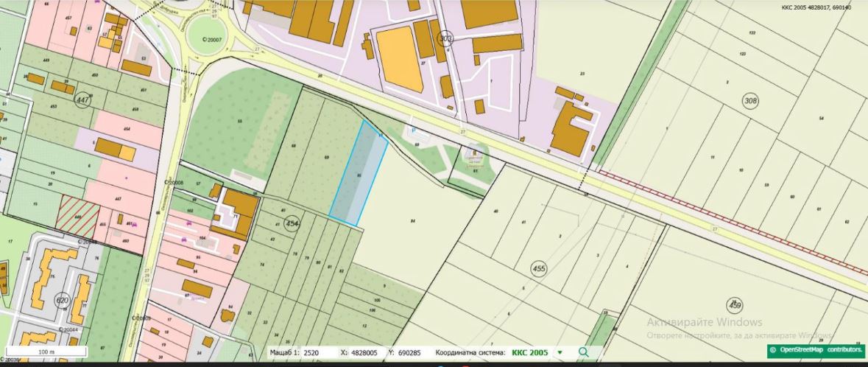Click the X coordinate field 4828005
Viewport: 868px width, 367px height.
pyautogui.click(x=364, y=353)
